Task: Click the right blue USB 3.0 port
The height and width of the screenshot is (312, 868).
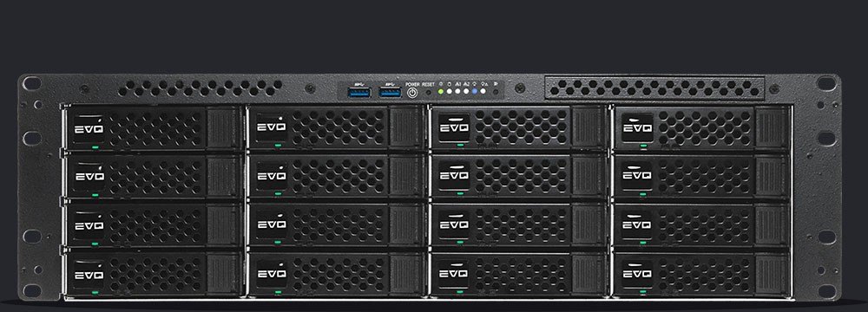Action: 391,93
